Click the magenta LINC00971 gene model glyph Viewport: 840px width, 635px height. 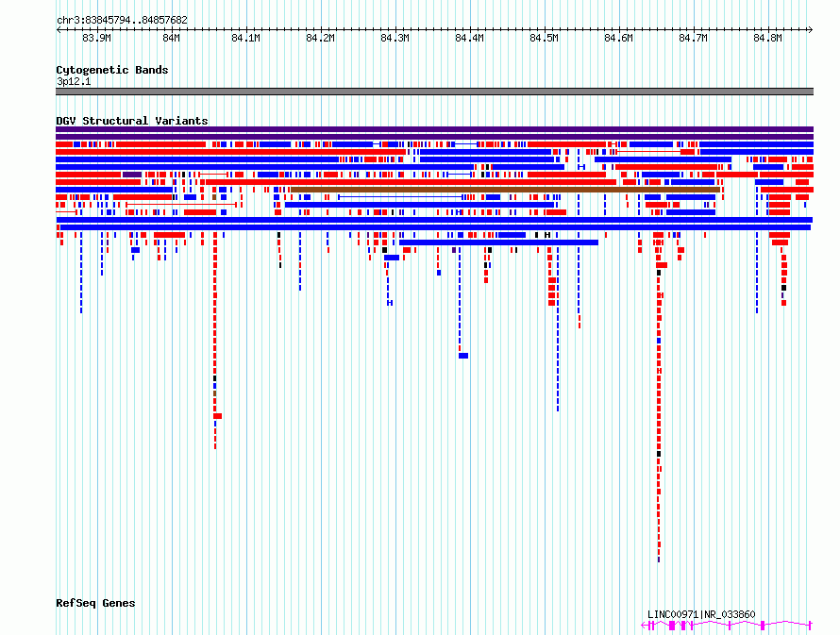(x=727, y=625)
